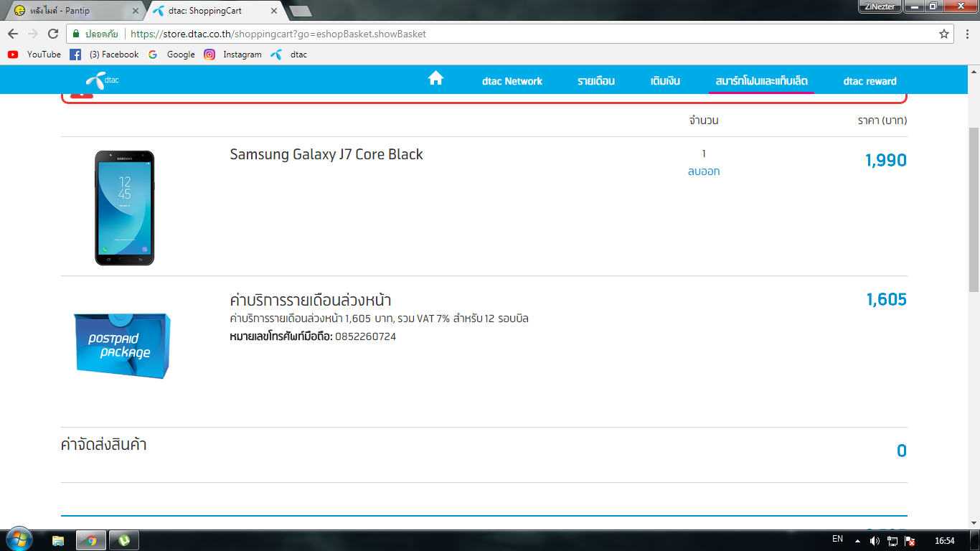Click the shipping cost value 0

[x=902, y=451]
